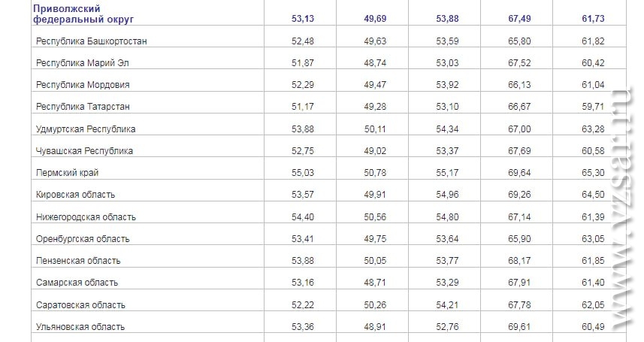This screenshot has width=644, height=342.
Task: Click the 69,64 value for Пермский край
Action: pos(519,173)
